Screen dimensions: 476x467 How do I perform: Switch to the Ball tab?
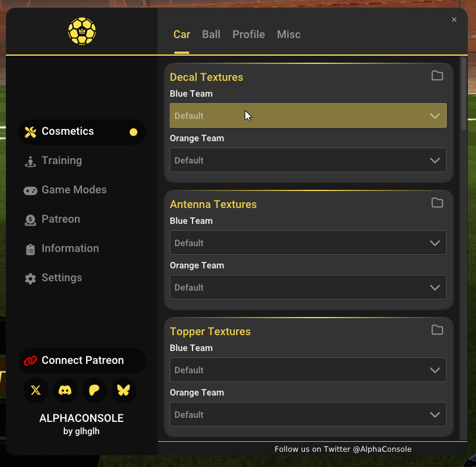(211, 35)
